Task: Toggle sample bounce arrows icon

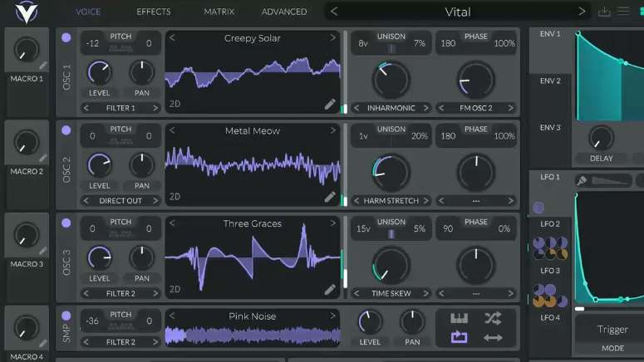Action: tap(493, 338)
